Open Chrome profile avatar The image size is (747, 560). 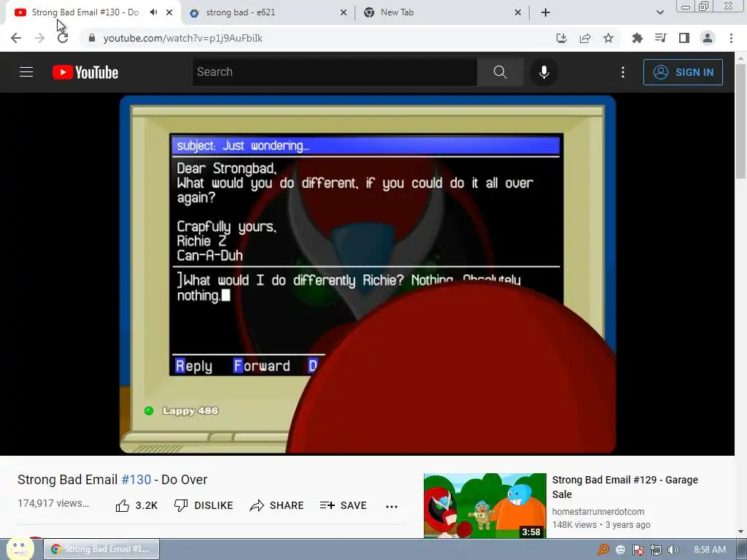point(708,38)
